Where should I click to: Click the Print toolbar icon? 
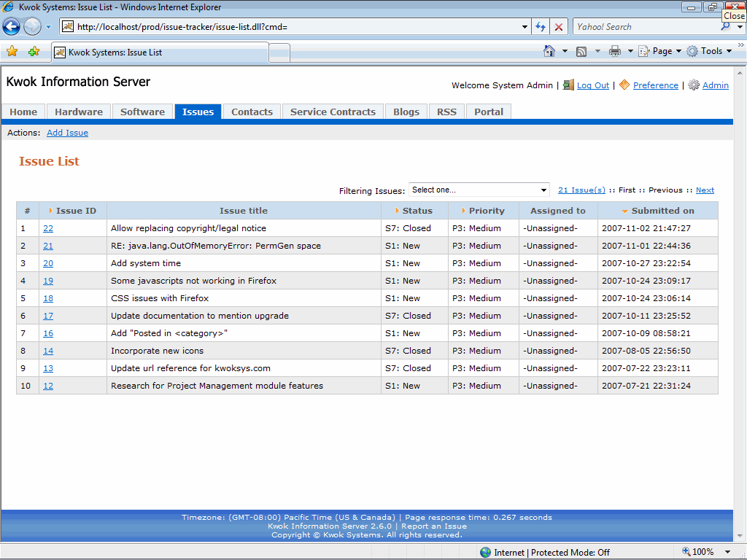[x=614, y=52]
